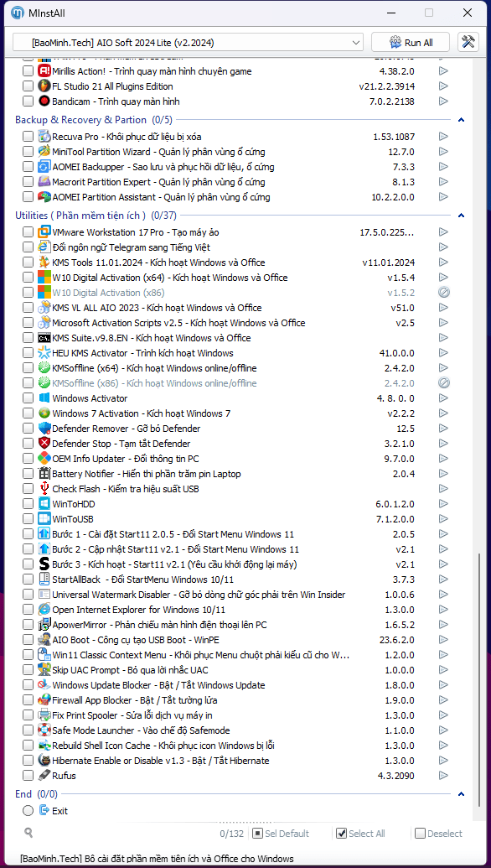Viewport: 491px width, 868px height.
Task: Run Safe Mode Launcher play arrow
Action: tap(443, 730)
